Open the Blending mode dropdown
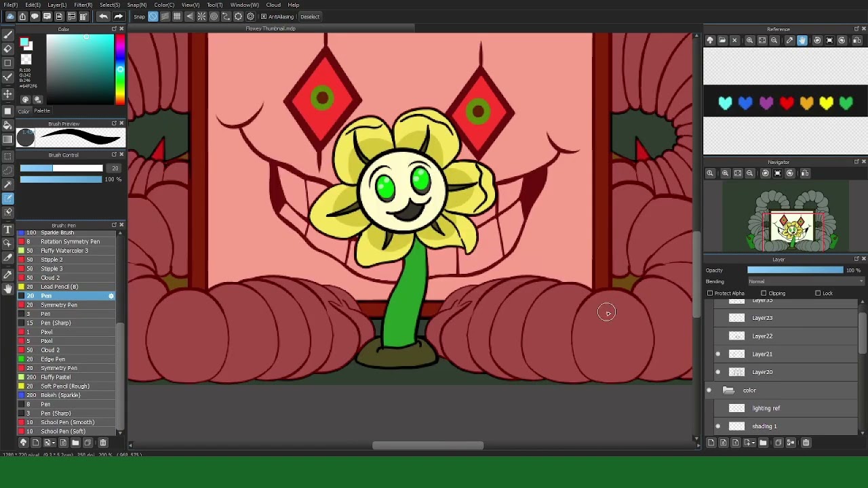 click(x=806, y=282)
